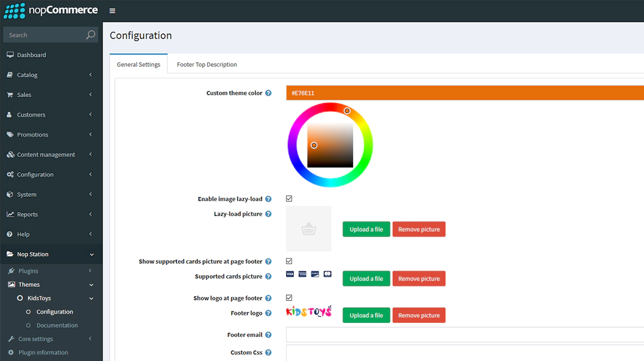Image resolution: width=644 pixels, height=361 pixels.
Task: Click the saturation square picker handle
Action: [x=314, y=145]
